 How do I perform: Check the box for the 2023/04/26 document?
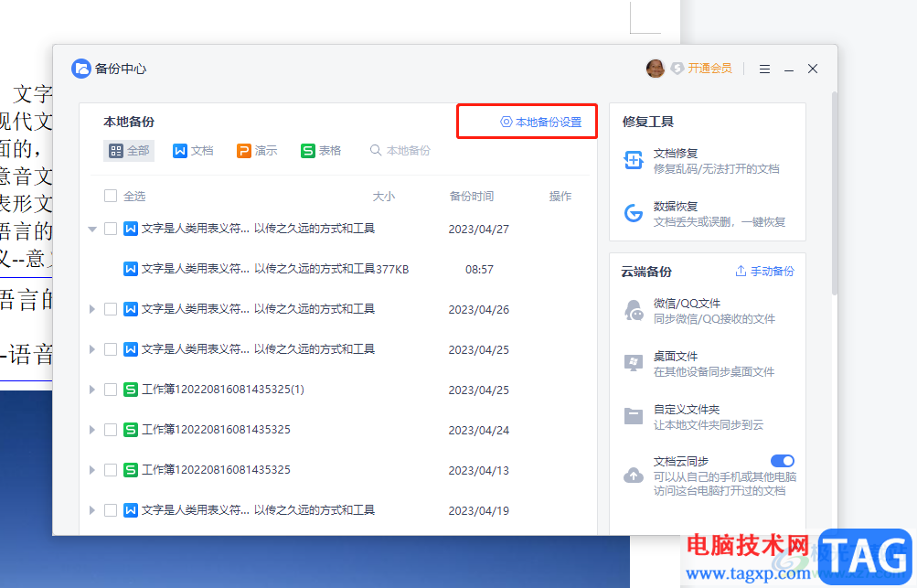[x=111, y=309]
